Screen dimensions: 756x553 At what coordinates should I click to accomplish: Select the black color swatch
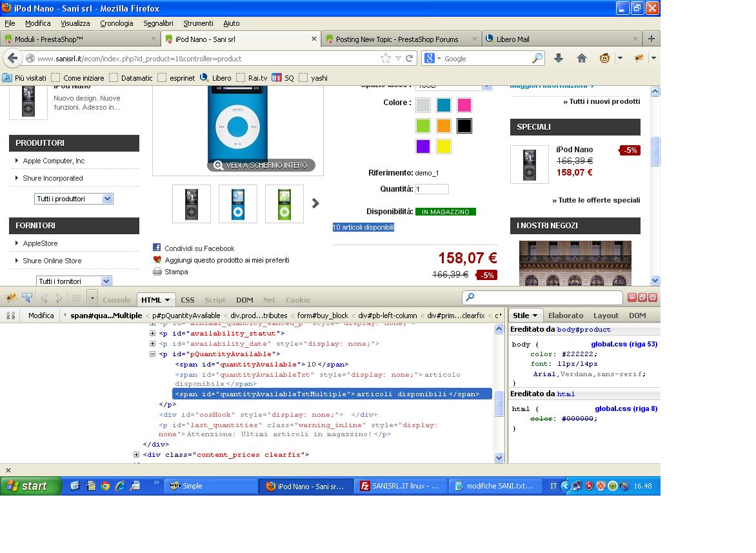464,126
